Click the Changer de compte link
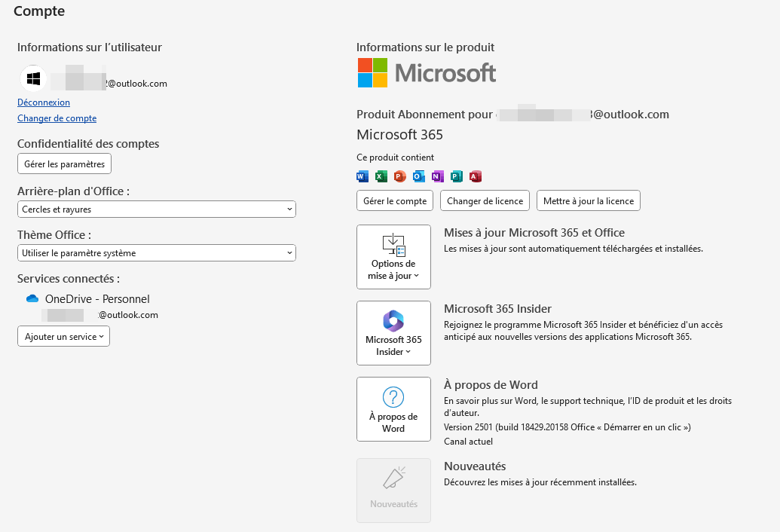The width and height of the screenshot is (780, 532). click(x=57, y=118)
